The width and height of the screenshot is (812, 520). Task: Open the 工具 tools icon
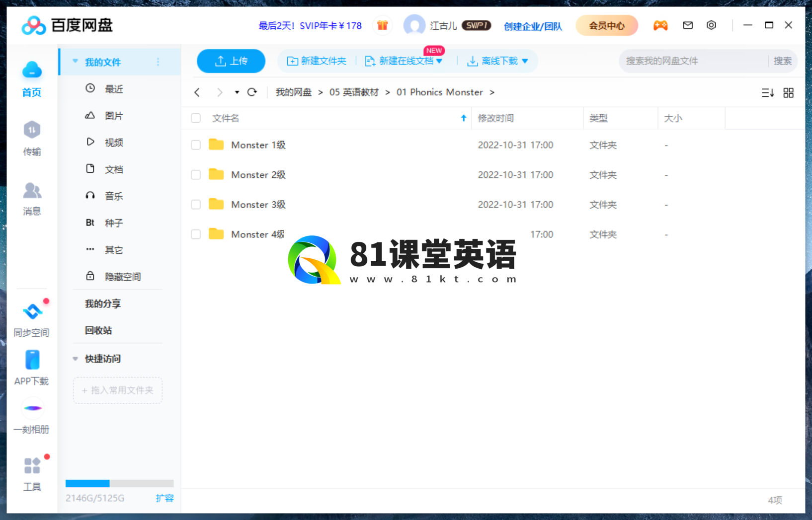coord(32,466)
